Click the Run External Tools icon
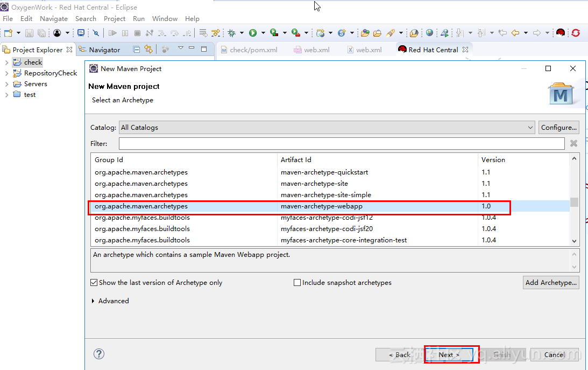Screen dimensions: 588x370 296,33
